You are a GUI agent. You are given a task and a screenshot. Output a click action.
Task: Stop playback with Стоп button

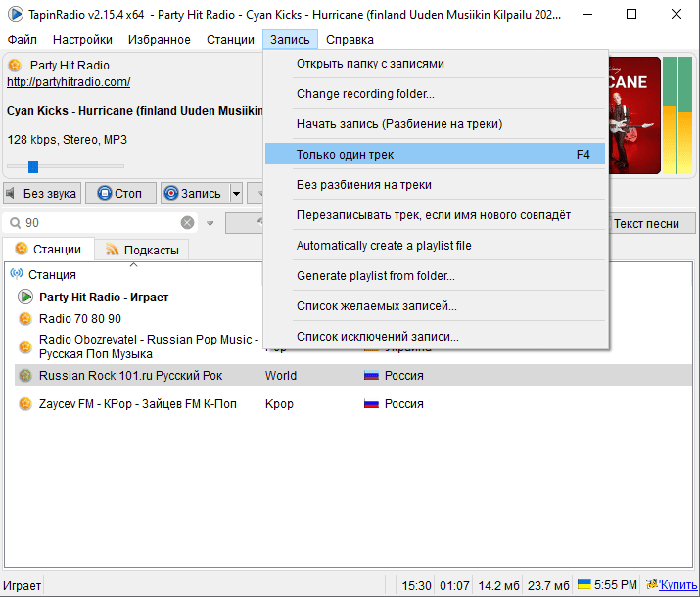(120, 193)
